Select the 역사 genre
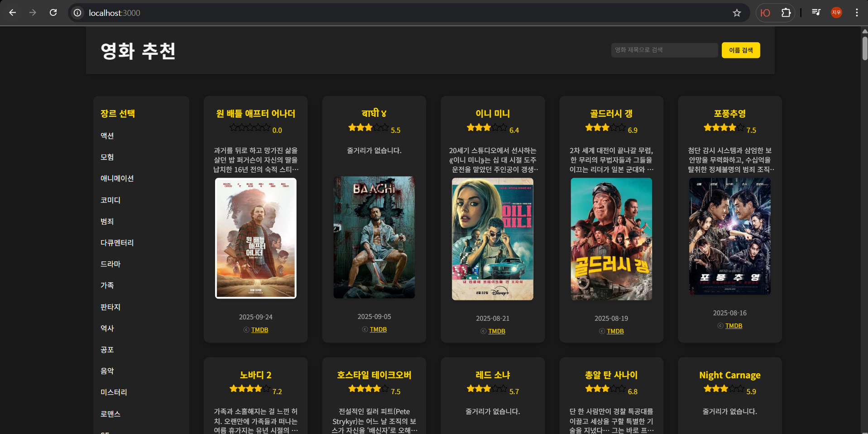868x434 pixels. coord(107,328)
